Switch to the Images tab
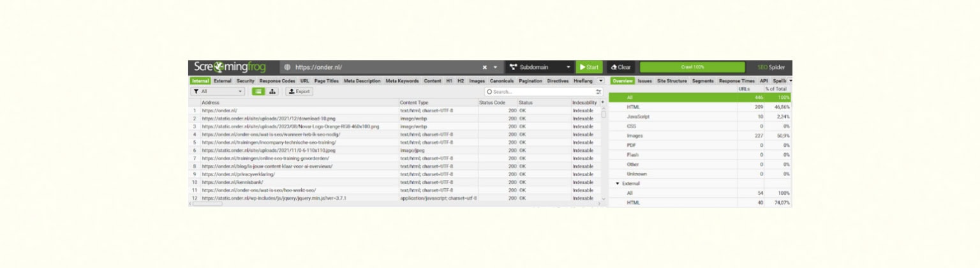Viewport: 980px width, 268px height. [x=477, y=81]
